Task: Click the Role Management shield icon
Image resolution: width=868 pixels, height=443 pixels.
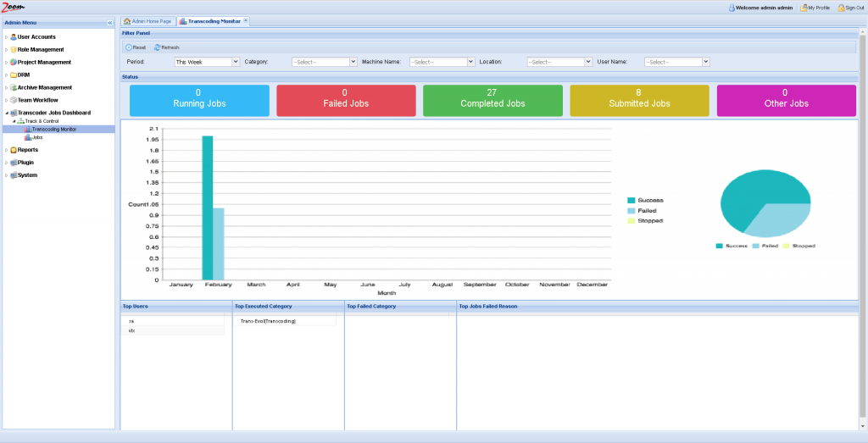Action: click(14, 50)
